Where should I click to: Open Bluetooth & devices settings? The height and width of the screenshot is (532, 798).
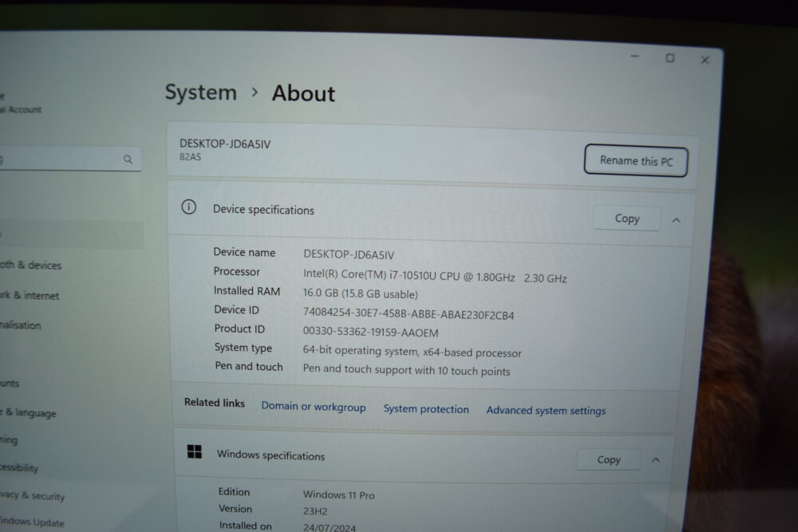point(30,265)
